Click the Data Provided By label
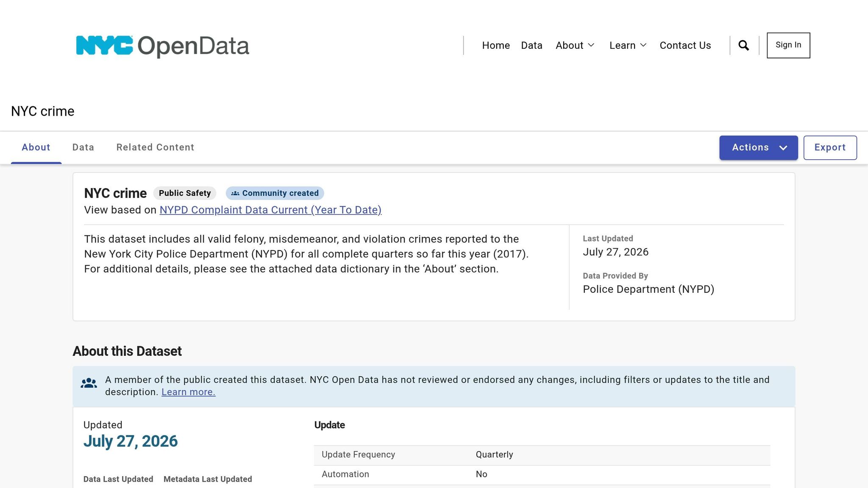 pyautogui.click(x=615, y=276)
